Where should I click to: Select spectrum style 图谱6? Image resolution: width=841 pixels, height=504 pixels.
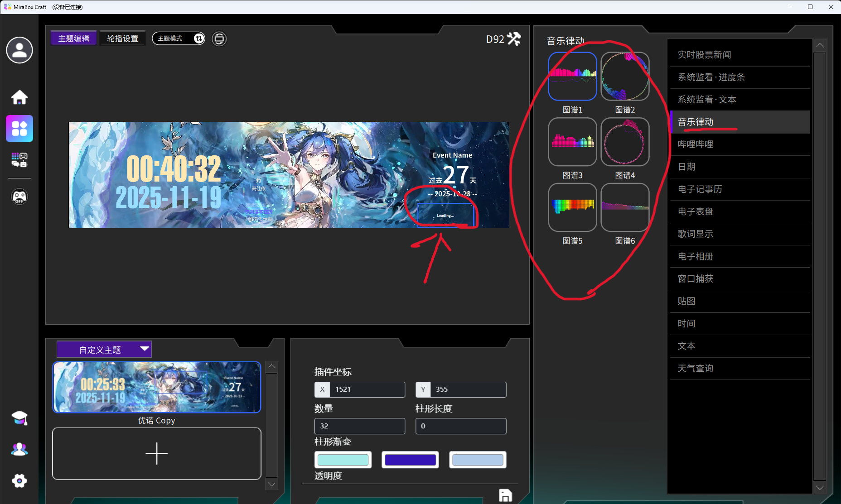coord(625,207)
